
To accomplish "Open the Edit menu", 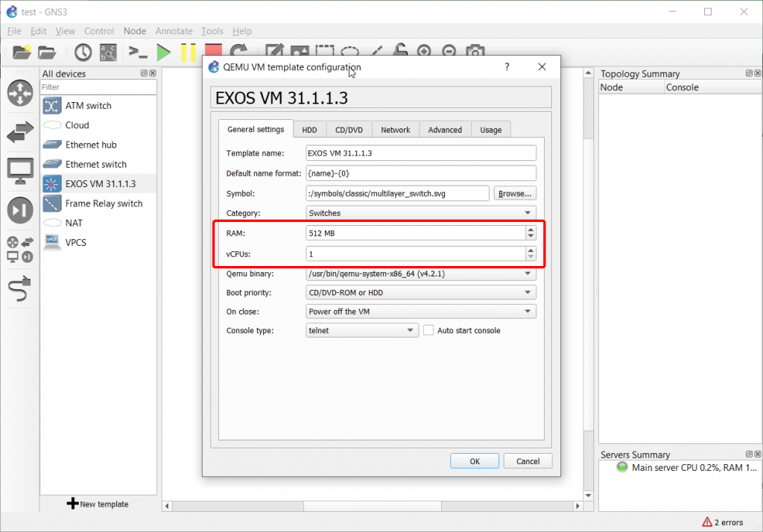I will click(x=39, y=31).
